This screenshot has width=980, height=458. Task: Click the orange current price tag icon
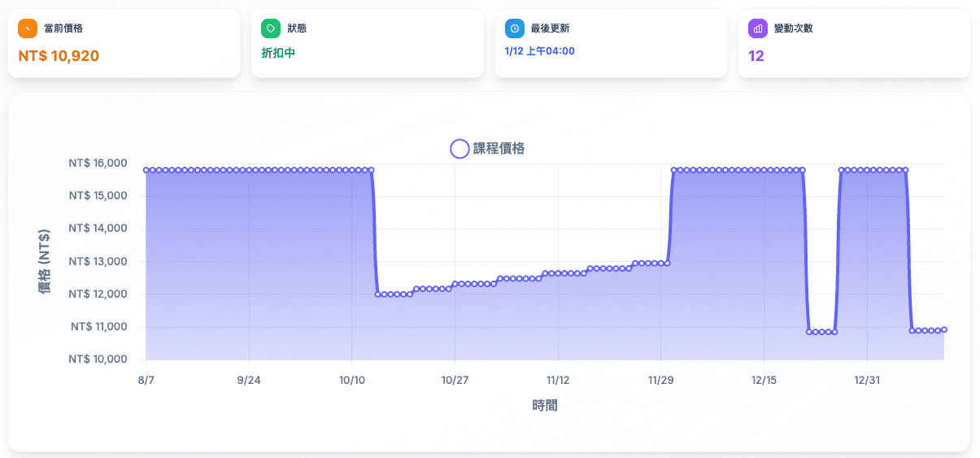(x=28, y=28)
